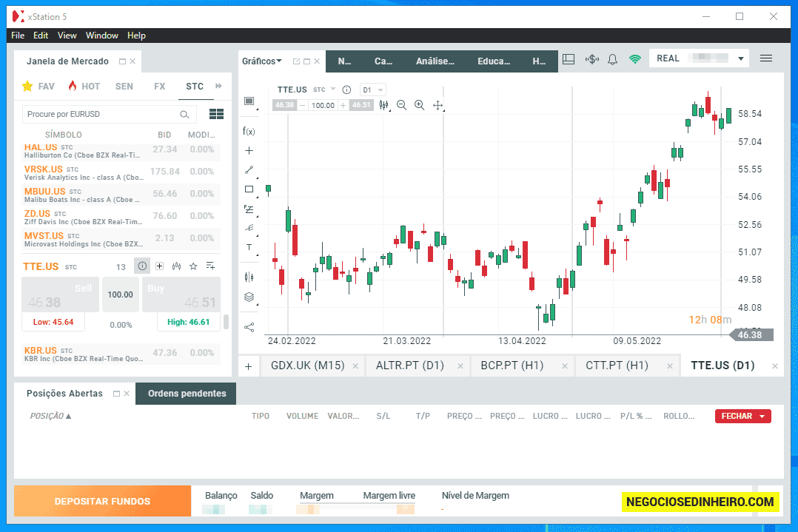Switch to the FX market tab
Screen dimensions: 798x532
160,86
